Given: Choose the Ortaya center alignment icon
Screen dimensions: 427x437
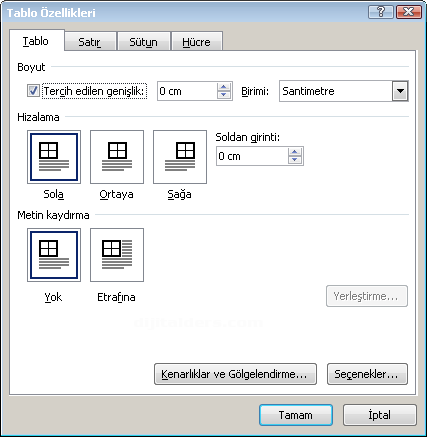Looking at the screenshot, I should coord(117,157).
